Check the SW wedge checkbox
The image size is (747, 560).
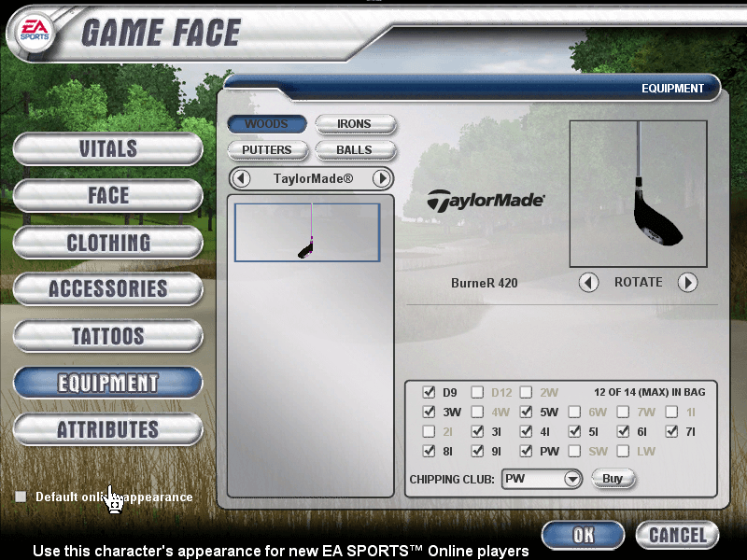[x=574, y=451]
